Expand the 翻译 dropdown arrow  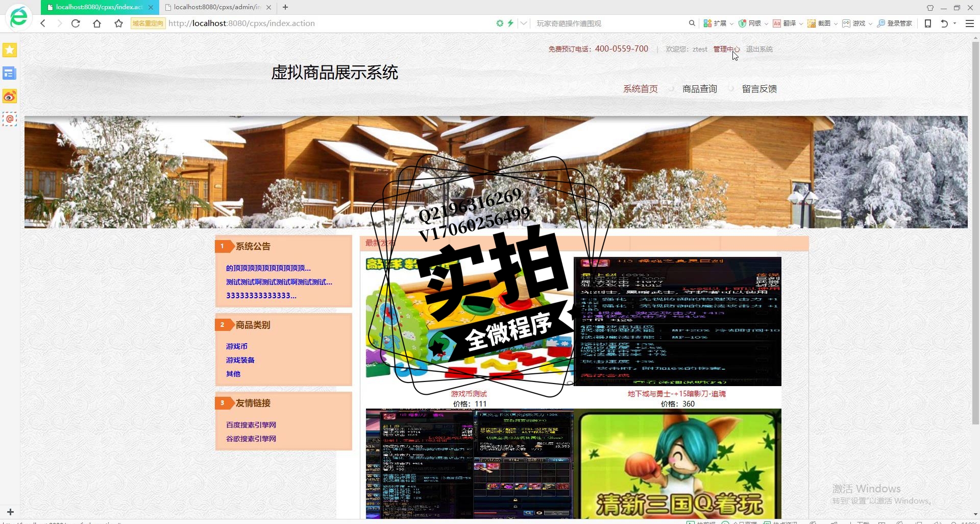801,24
